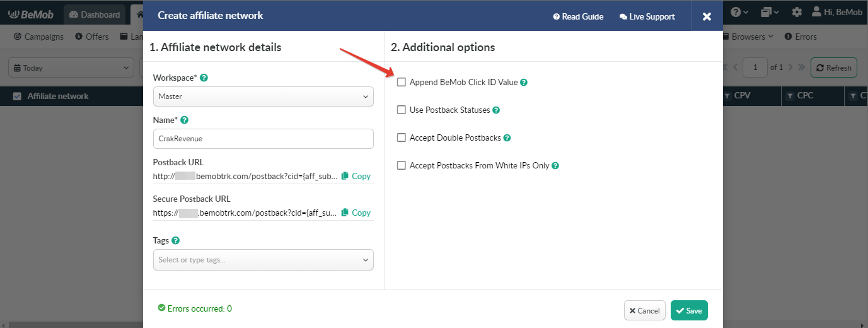Viewport: 868px width, 328px height.
Task: Click the help icon next to Tags
Action: click(x=175, y=241)
